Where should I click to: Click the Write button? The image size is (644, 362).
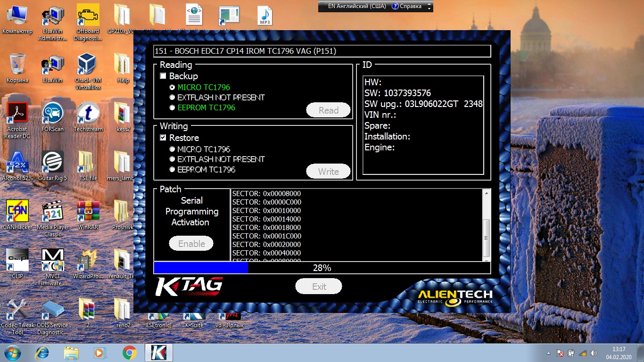[x=329, y=172]
